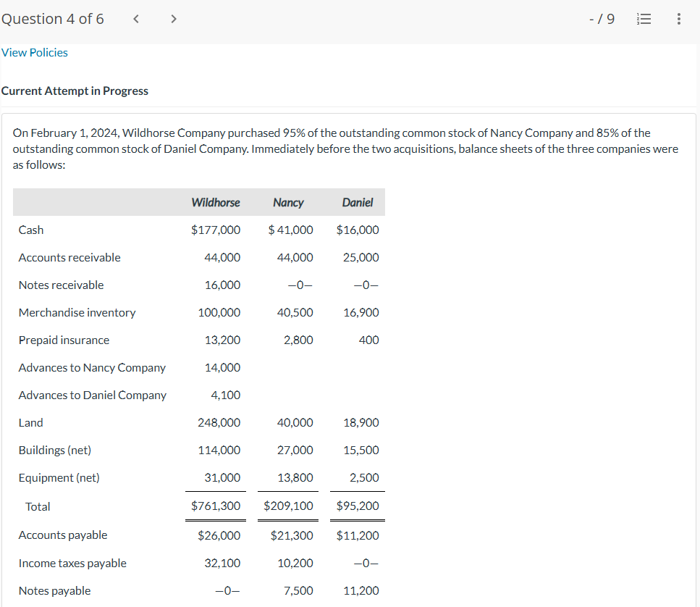Viewport: 700px width, 607px height.
Task: Click the score indicator - / 9
Action: [x=602, y=19]
